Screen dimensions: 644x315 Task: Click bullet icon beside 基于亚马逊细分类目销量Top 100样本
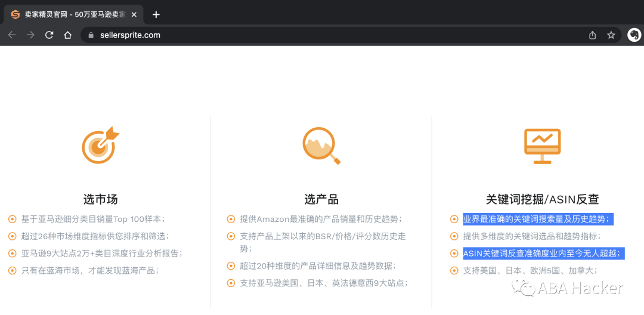(12, 219)
